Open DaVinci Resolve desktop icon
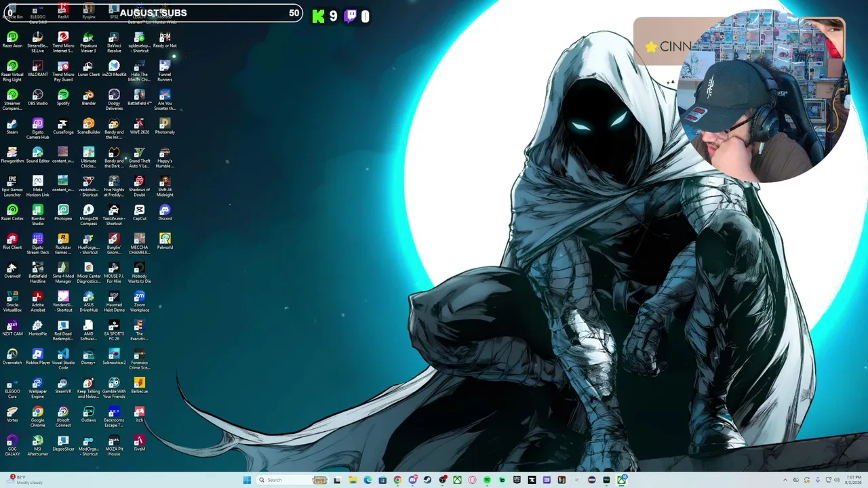Screen dimensions: 868x488 click(114, 43)
